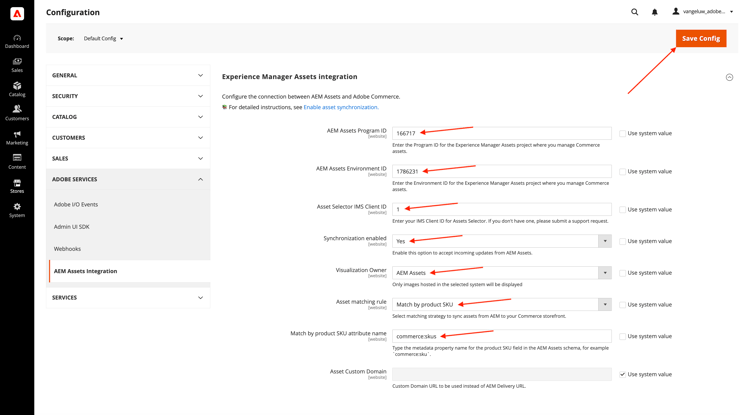Viewport: 750px width, 415px height.
Task: Open the Synchronization enabled dropdown
Action: click(x=502, y=241)
